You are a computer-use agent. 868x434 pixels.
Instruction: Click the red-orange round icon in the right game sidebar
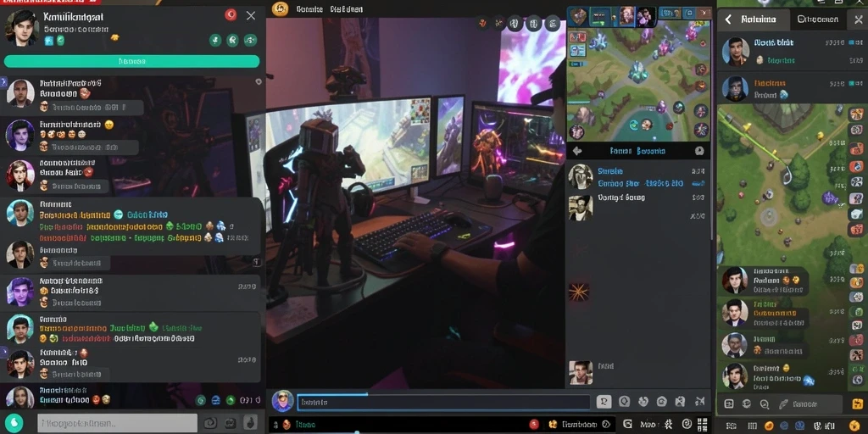(x=856, y=167)
